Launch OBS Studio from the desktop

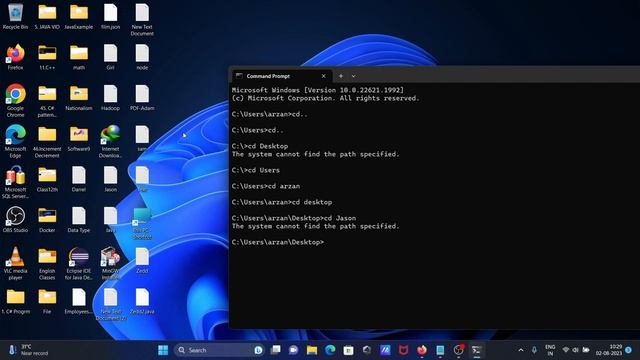16,220
